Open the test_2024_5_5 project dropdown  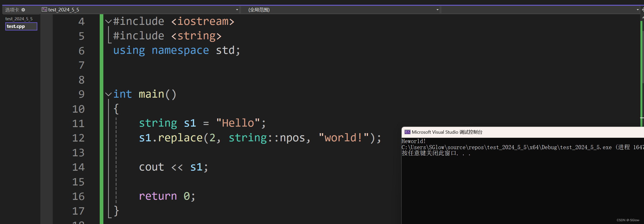pyautogui.click(x=140, y=10)
